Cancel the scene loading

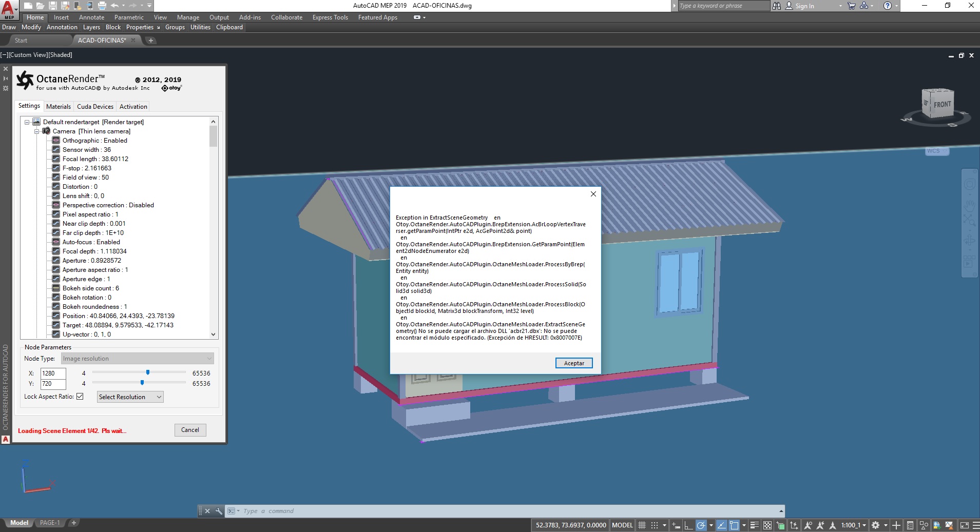click(190, 430)
